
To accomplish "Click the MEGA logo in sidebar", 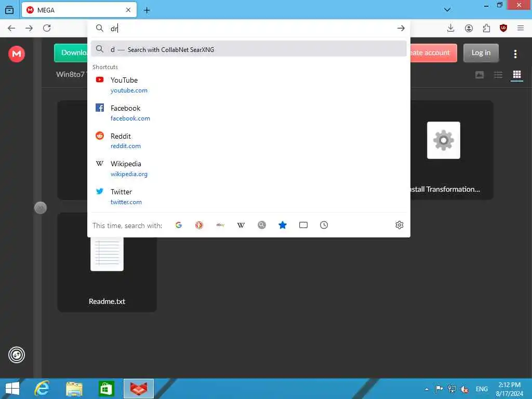I will point(17,54).
